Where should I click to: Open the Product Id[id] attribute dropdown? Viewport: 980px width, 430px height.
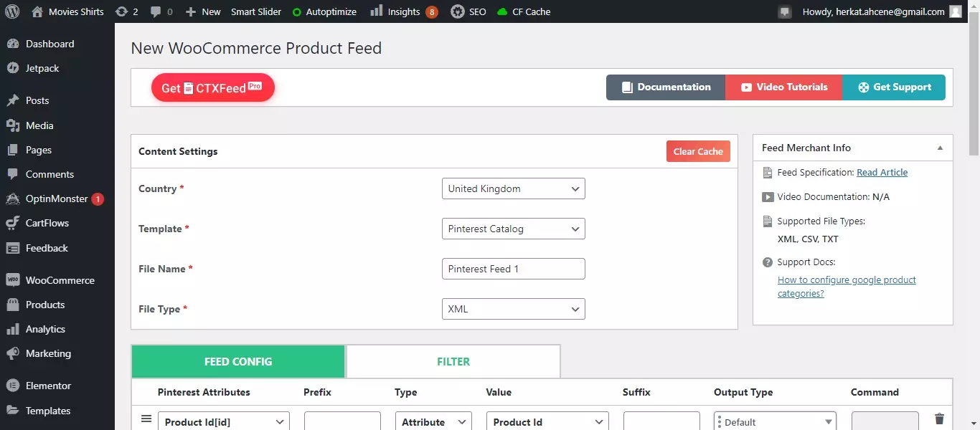[224, 421]
